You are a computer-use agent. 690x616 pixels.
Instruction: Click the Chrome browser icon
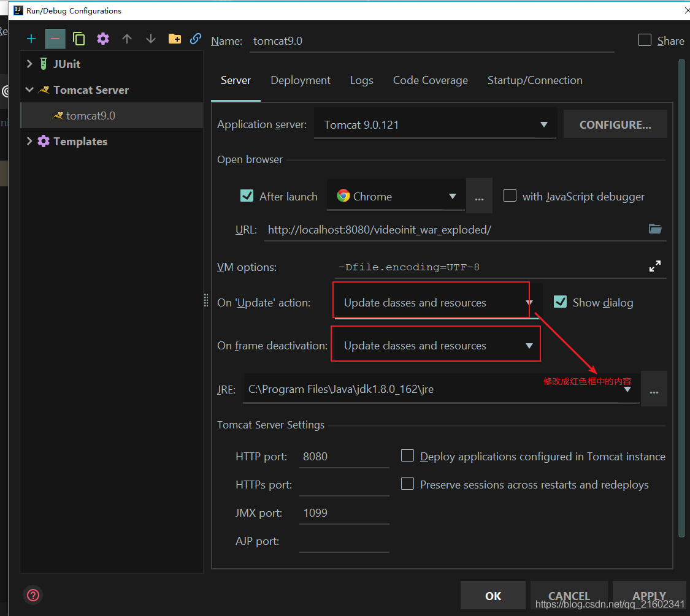[x=343, y=196]
